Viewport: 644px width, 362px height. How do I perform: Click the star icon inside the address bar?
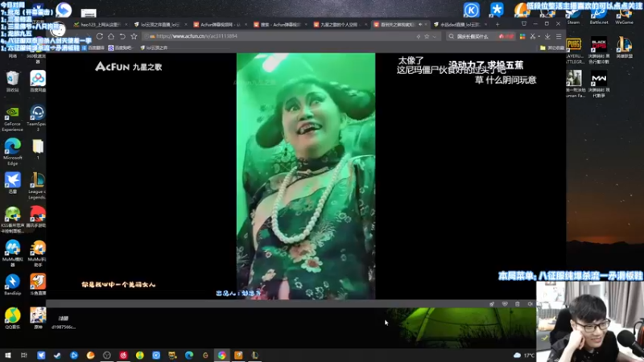427,36
